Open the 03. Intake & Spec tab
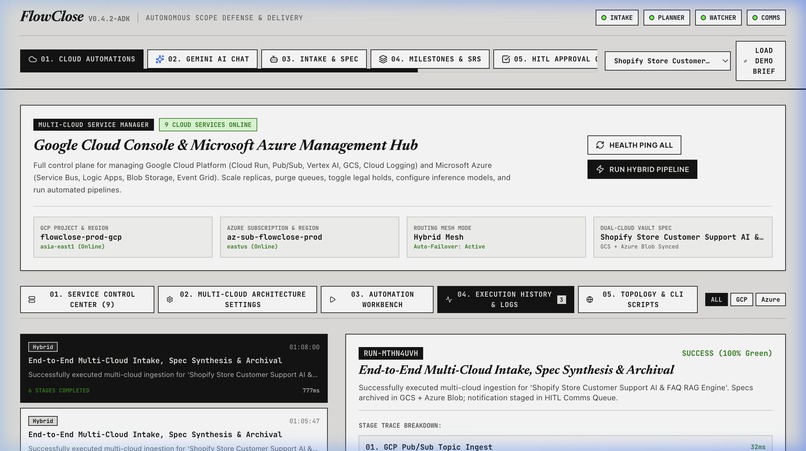Viewport: 806px width, 451px height. click(314, 59)
